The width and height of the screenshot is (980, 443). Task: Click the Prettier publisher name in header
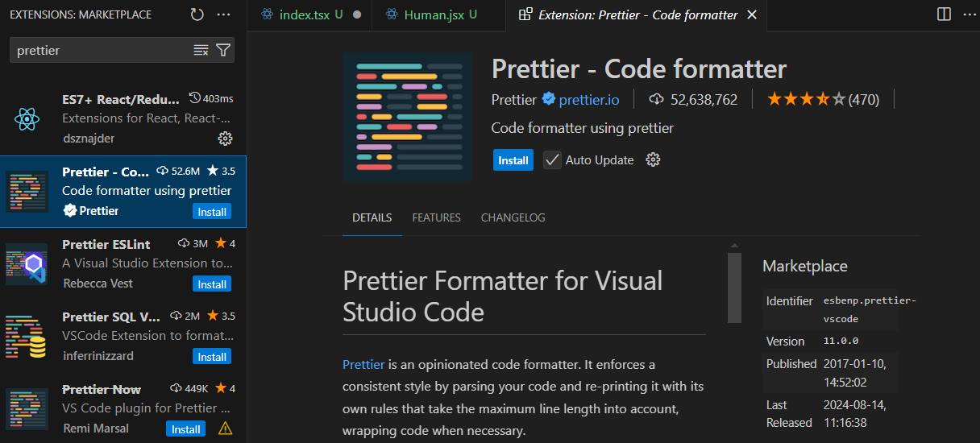coord(513,100)
